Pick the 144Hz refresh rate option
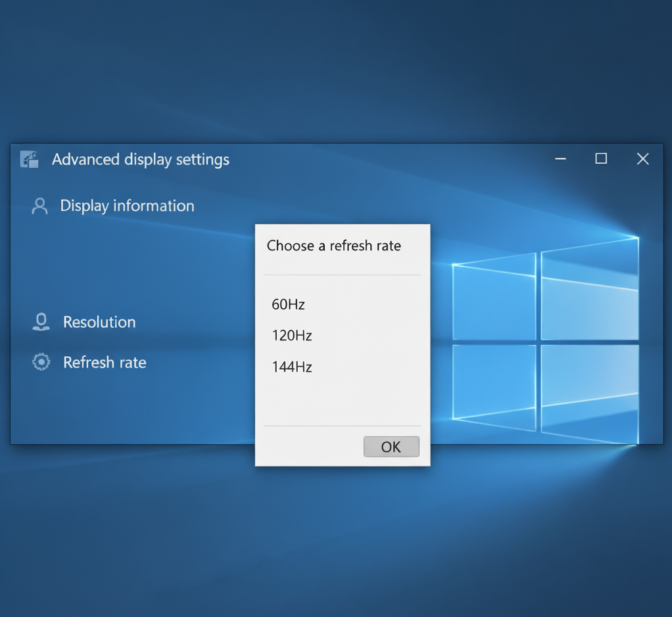 tap(291, 367)
